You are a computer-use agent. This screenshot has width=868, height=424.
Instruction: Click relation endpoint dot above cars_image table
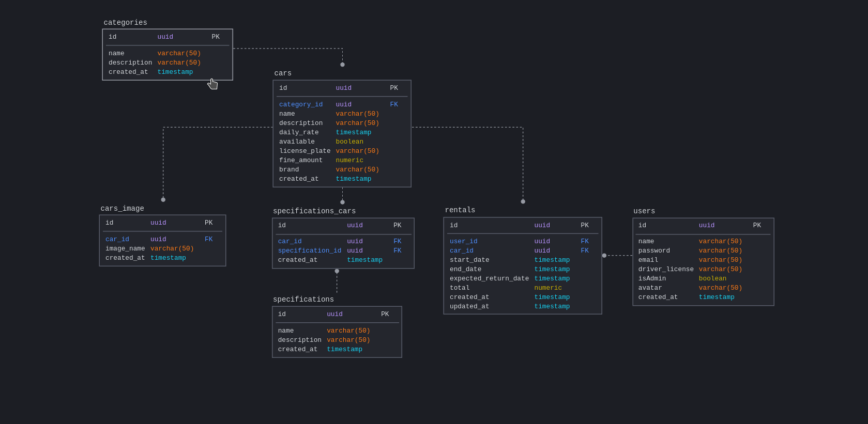(163, 199)
